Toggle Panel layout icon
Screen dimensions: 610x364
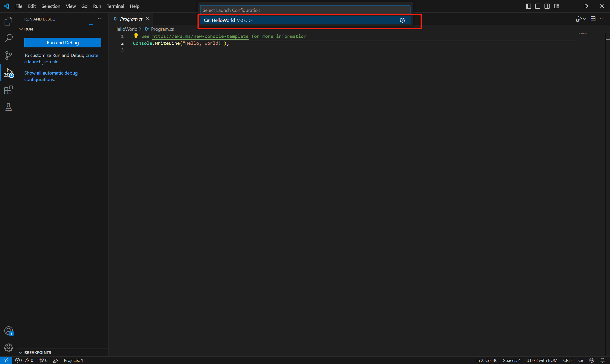[538, 6]
